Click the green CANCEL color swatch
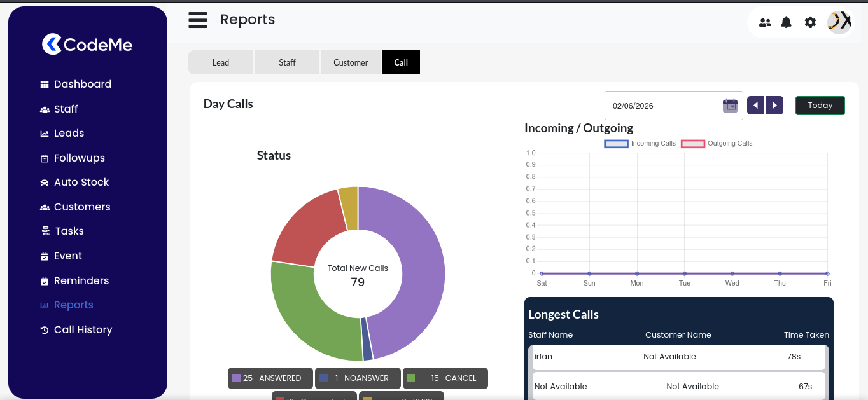868x400 pixels. coord(411,378)
